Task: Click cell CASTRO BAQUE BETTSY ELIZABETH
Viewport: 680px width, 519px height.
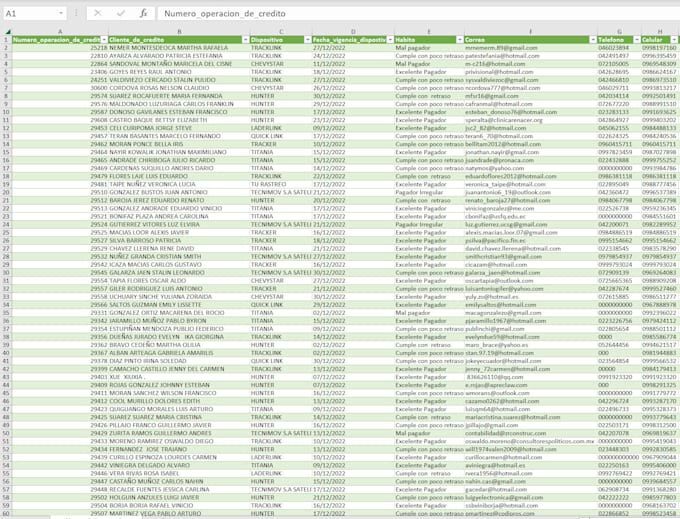Action: click(x=179, y=120)
